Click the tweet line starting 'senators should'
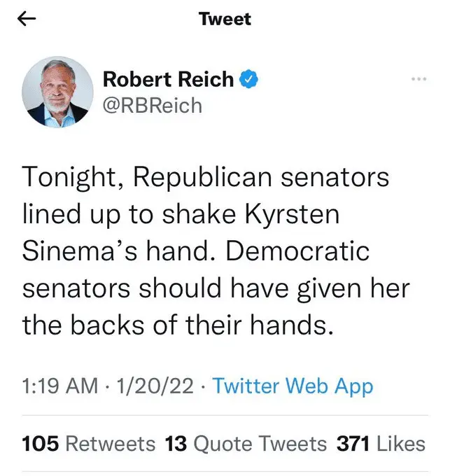This screenshot has width=450, height=476. (x=215, y=287)
